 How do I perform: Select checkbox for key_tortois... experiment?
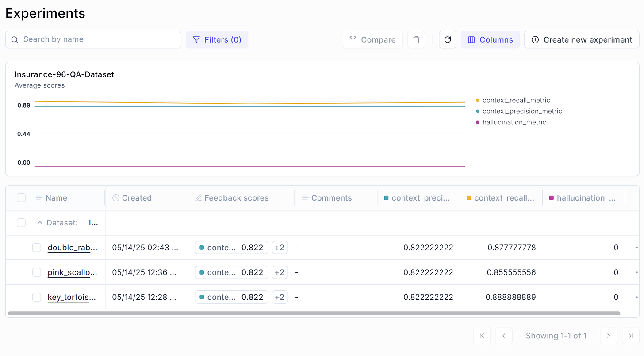pos(37,297)
